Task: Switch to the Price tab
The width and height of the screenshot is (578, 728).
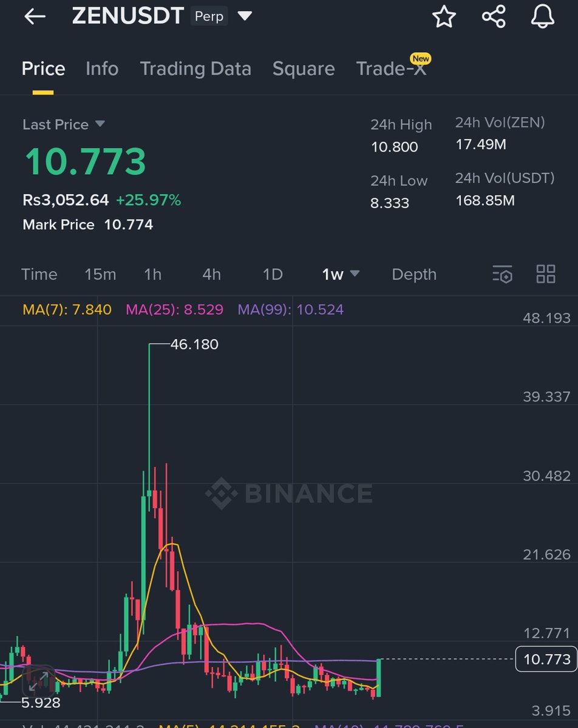Action: pyautogui.click(x=43, y=69)
